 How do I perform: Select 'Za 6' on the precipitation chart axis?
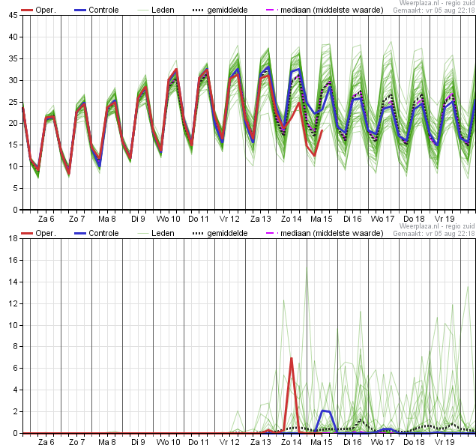click(x=46, y=442)
